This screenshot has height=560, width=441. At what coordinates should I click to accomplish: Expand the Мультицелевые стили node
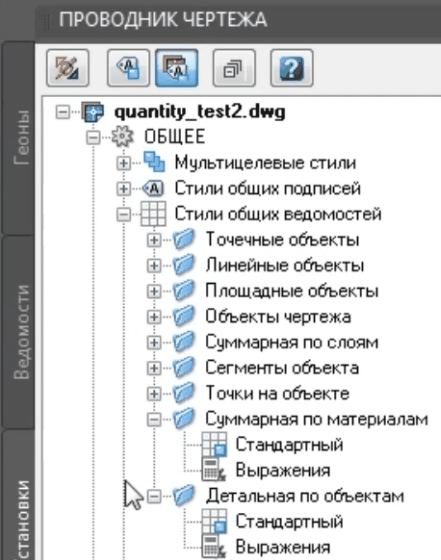124,163
